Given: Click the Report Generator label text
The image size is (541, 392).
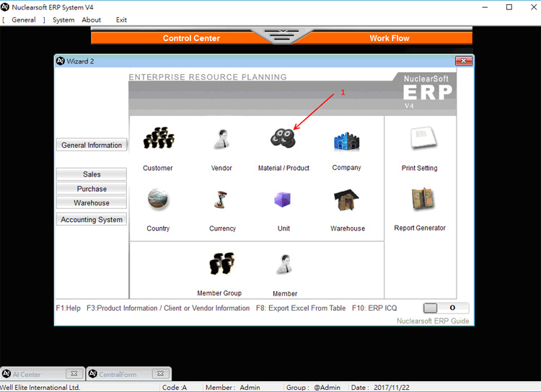Looking at the screenshot, I should [420, 228].
